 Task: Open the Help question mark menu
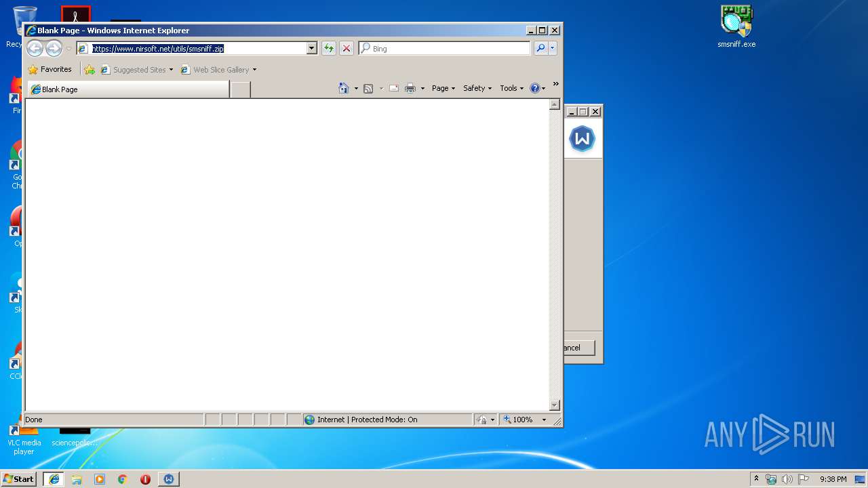537,88
